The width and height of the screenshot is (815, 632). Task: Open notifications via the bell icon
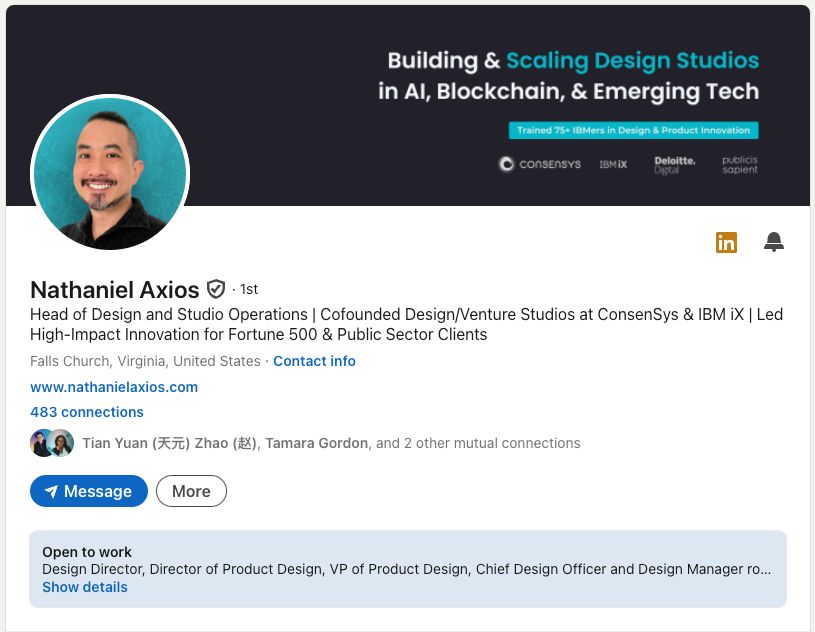click(773, 242)
